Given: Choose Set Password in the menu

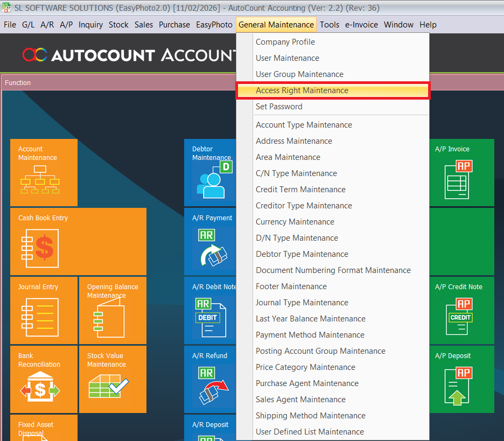Looking at the screenshot, I should [279, 107].
